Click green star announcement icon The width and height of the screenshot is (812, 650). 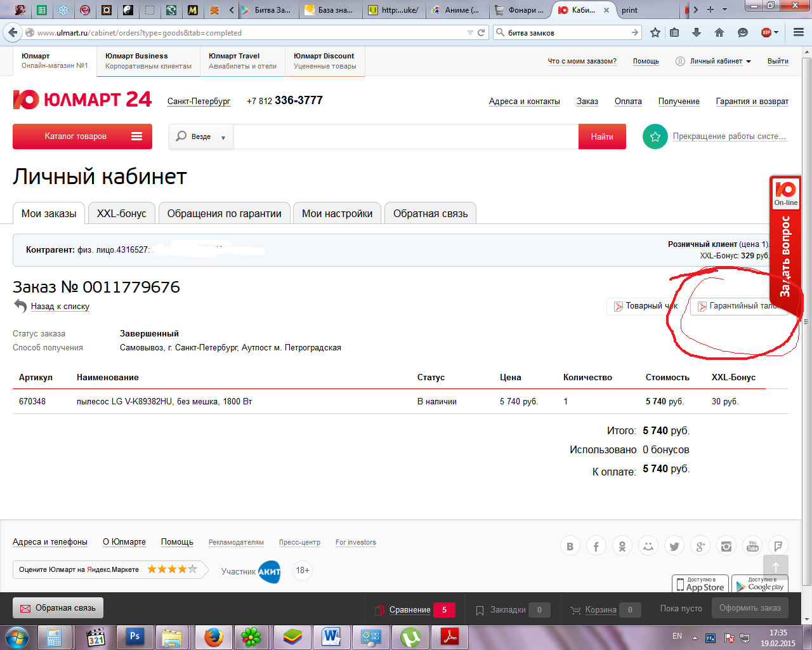pos(655,136)
